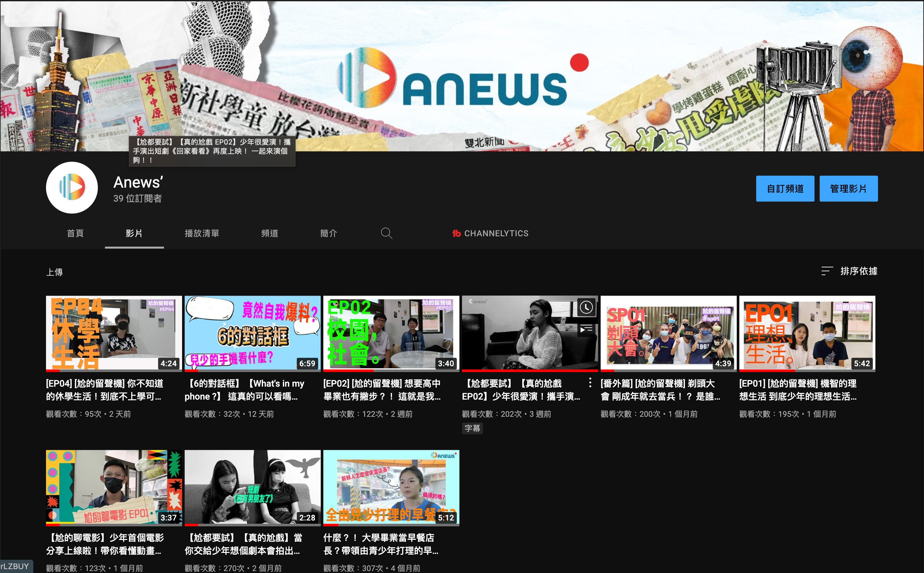Click the EP02 校園，社會 thumbnail
This screenshot has width=924, height=573.
click(x=391, y=333)
